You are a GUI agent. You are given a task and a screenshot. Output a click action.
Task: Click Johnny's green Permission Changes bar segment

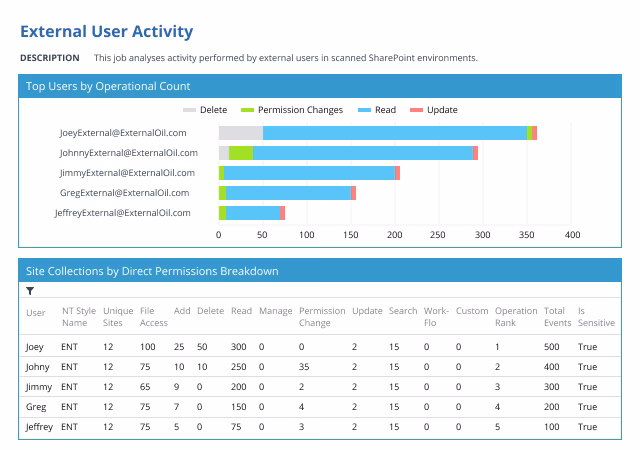point(241,153)
